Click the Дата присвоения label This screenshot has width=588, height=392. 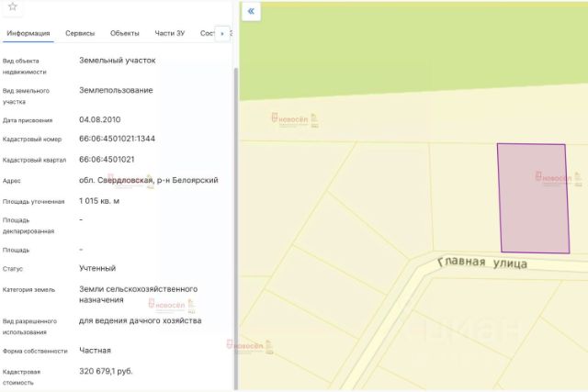point(28,120)
